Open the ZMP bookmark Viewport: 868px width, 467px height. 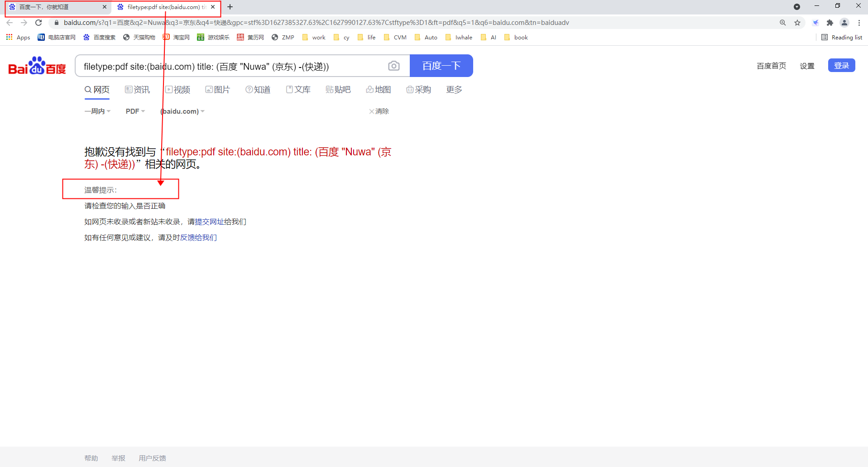point(283,38)
